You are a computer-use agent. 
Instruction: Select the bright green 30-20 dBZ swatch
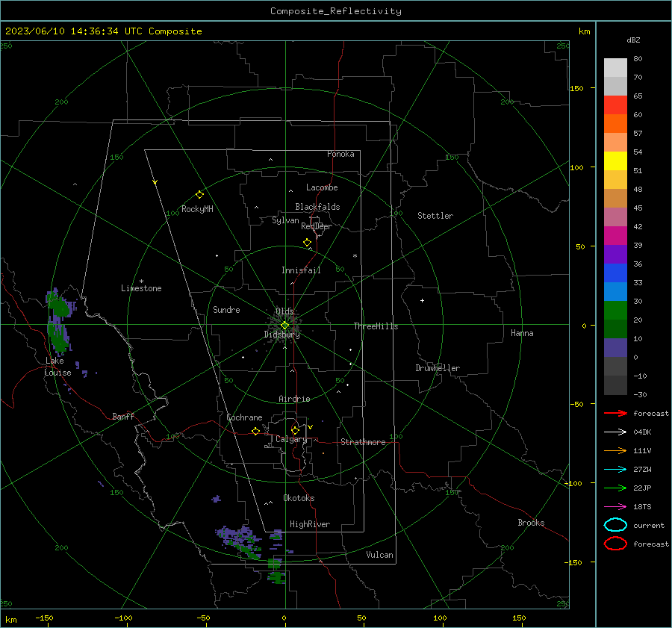coord(615,311)
